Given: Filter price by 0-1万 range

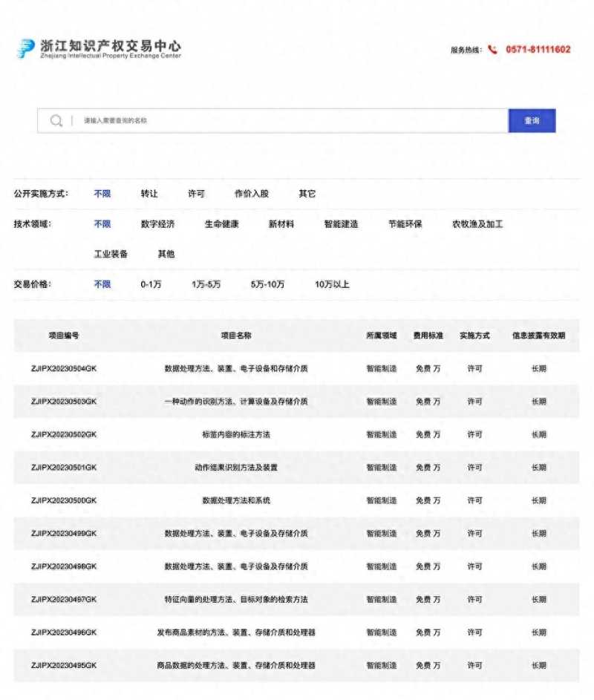Looking at the screenshot, I should pyautogui.click(x=151, y=284).
